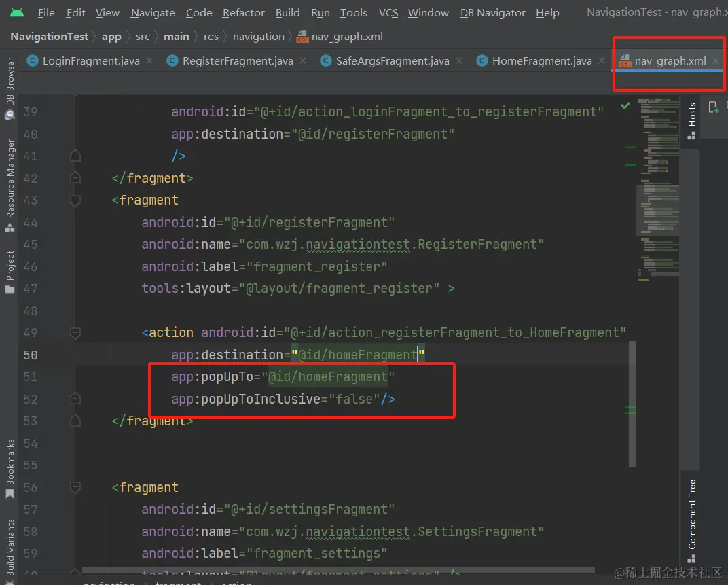Image resolution: width=728 pixels, height=585 pixels.
Task: Collapse the registerFragment tag at line 43
Action: click(x=75, y=200)
